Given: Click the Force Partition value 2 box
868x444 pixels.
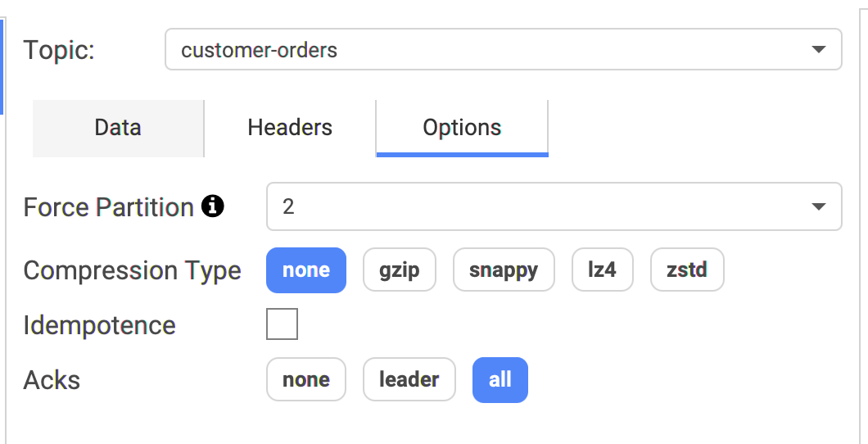Looking at the screenshot, I should pyautogui.click(x=554, y=206).
